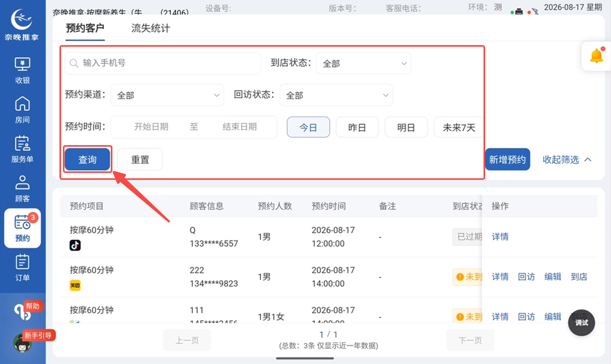Image resolution: width=611 pixels, height=364 pixels.
Task: Click the 2026-08-17 12:00:00 time cell
Action: (x=333, y=237)
